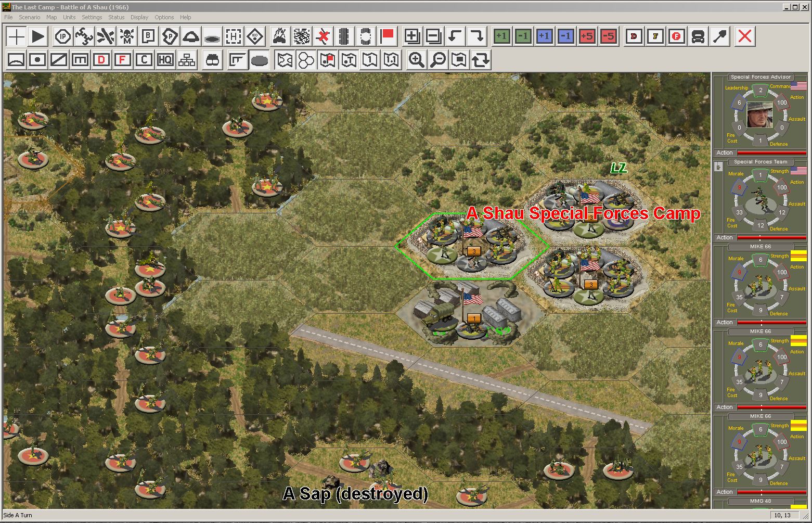Click the HQ toolbar icon
This screenshot has height=523, width=812.
point(165,60)
